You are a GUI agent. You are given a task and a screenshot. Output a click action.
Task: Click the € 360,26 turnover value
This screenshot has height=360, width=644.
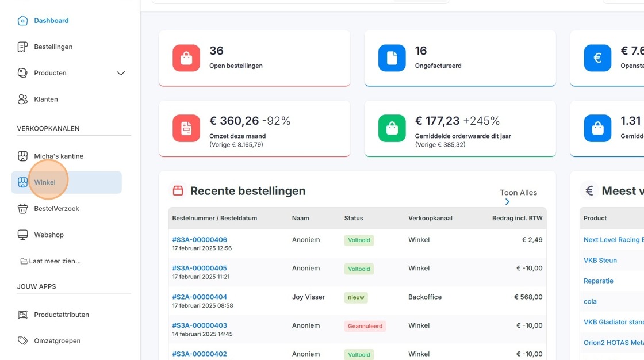234,121
